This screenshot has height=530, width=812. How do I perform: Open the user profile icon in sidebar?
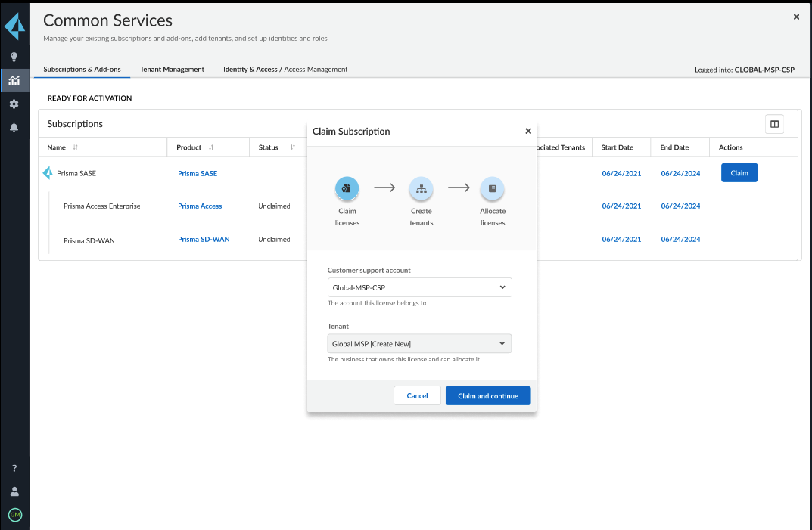(14, 491)
